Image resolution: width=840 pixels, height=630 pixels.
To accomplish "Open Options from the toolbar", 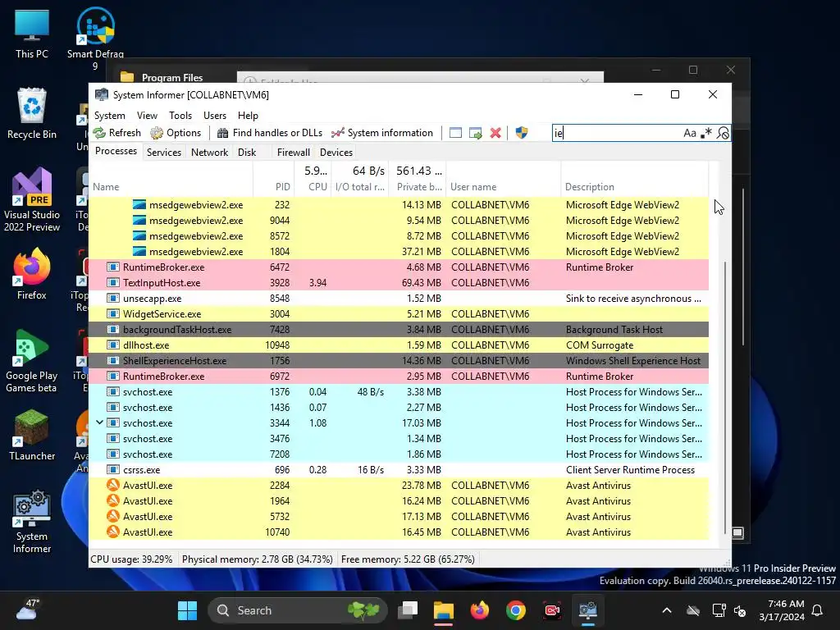I will pyautogui.click(x=176, y=133).
